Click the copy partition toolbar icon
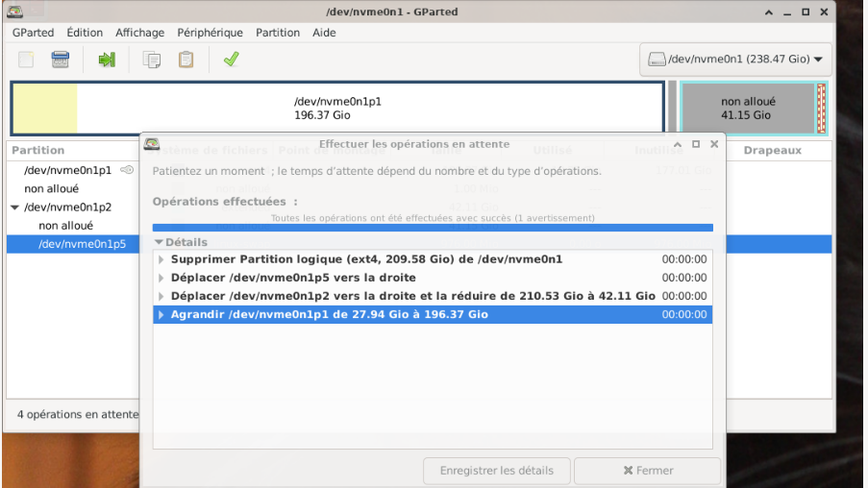 click(152, 60)
